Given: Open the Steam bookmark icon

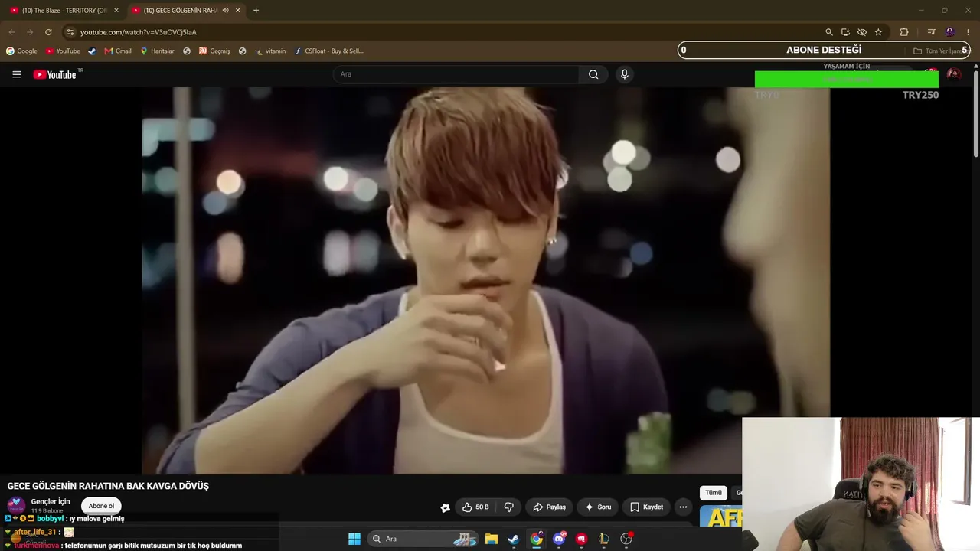Looking at the screenshot, I should click(92, 51).
